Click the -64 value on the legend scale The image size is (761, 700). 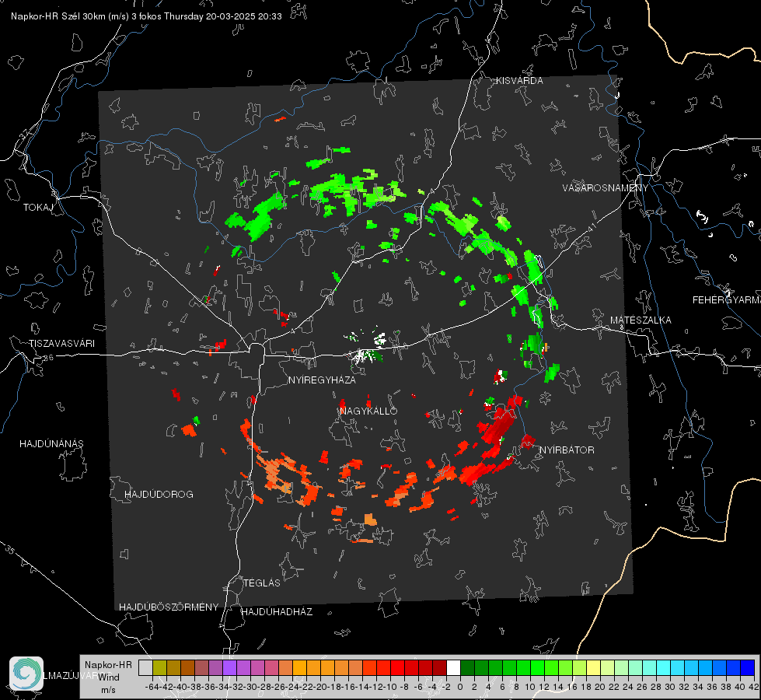[152, 687]
